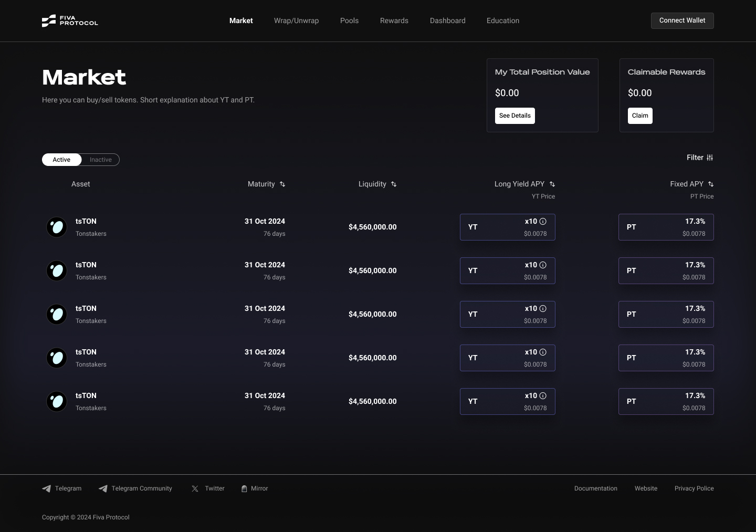Open the Filter options

point(700,158)
